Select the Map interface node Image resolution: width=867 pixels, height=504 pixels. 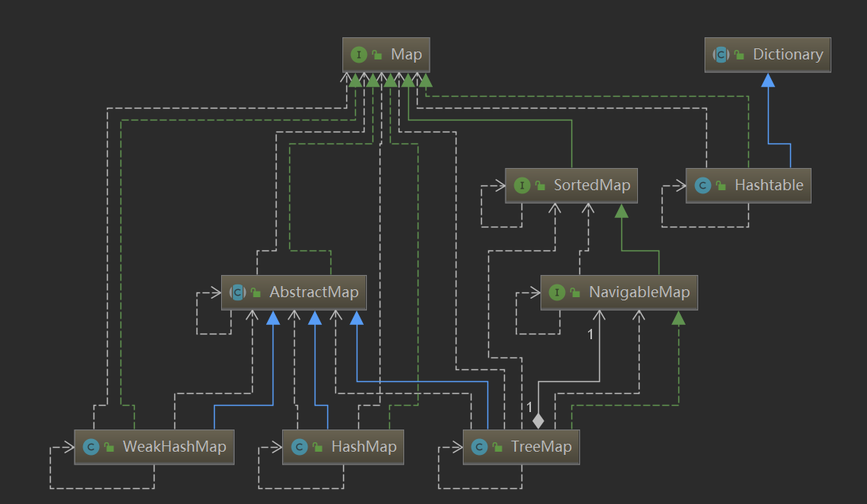[x=386, y=55]
